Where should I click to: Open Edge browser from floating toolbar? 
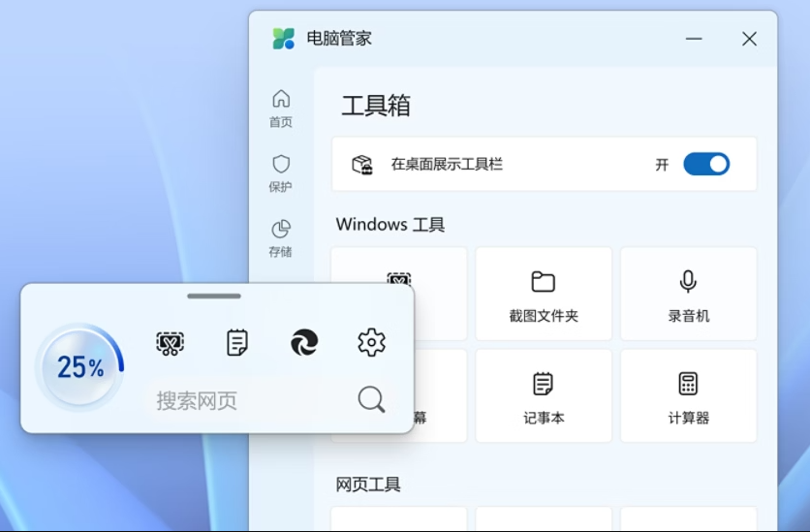coord(304,342)
